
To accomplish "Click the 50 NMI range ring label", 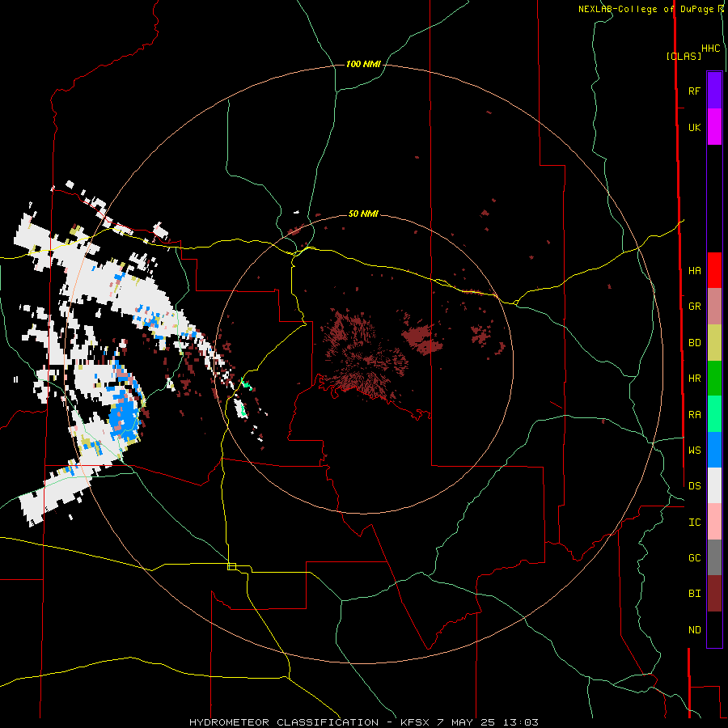I will pyautogui.click(x=363, y=214).
